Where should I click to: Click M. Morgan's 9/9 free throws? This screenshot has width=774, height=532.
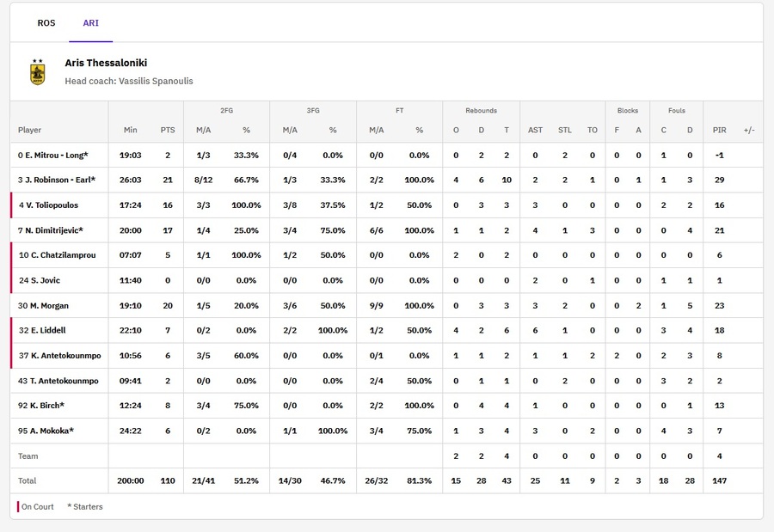pyautogui.click(x=376, y=305)
